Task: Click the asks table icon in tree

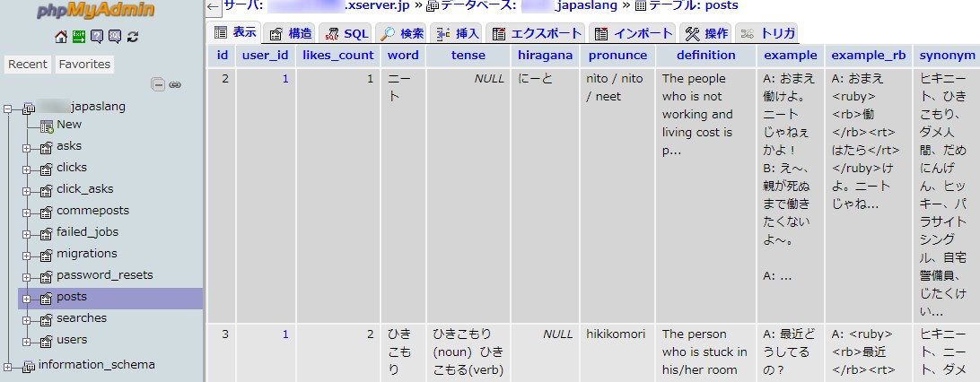Action: click(x=46, y=146)
